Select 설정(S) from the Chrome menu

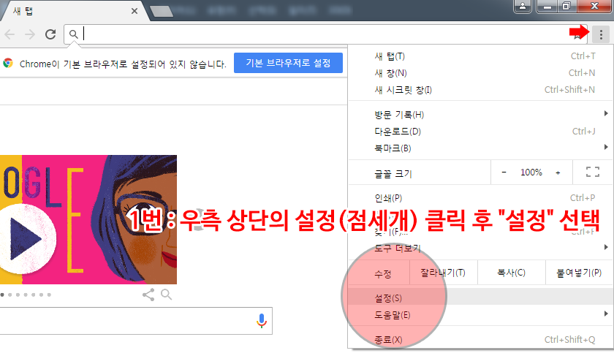pyautogui.click(x=480, y=298)
